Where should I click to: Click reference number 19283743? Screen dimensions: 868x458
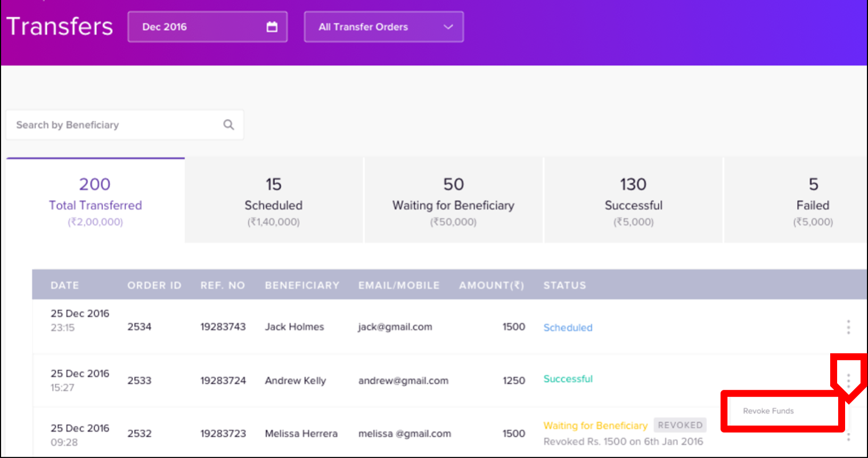(x=223, y=327)
